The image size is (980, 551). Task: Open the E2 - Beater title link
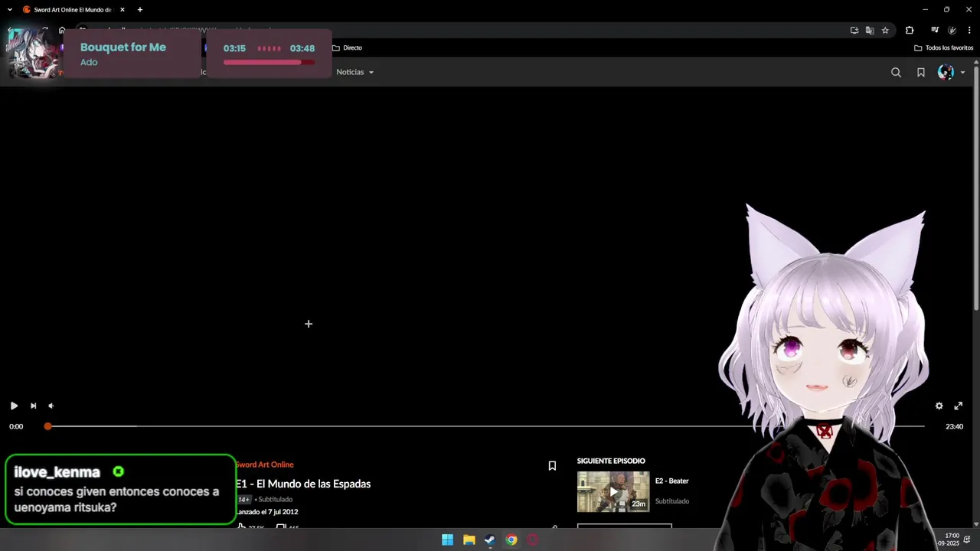[672, 481]
